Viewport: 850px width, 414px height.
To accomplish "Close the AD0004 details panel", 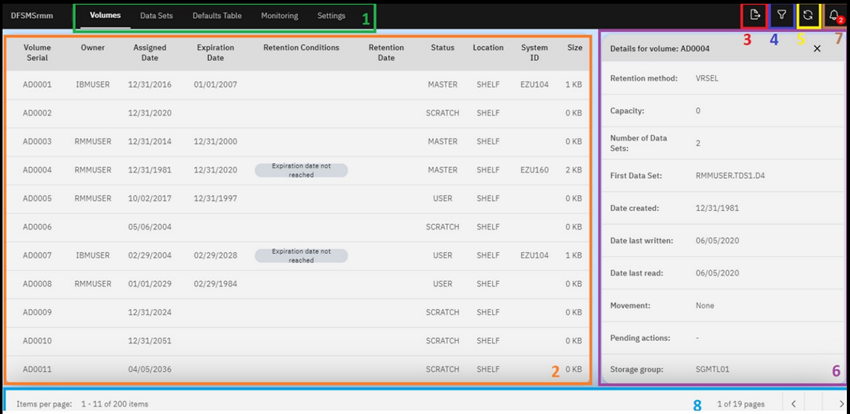I will (817, 48).
